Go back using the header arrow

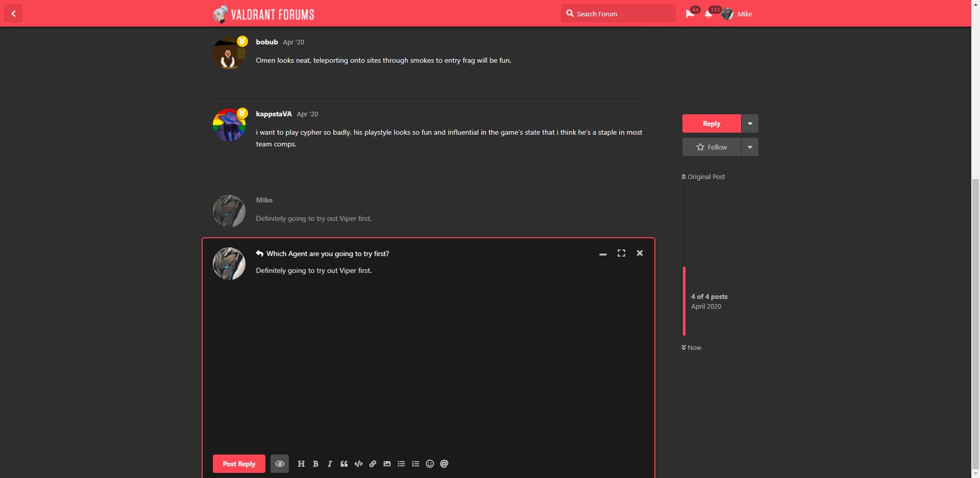(13, 13)
